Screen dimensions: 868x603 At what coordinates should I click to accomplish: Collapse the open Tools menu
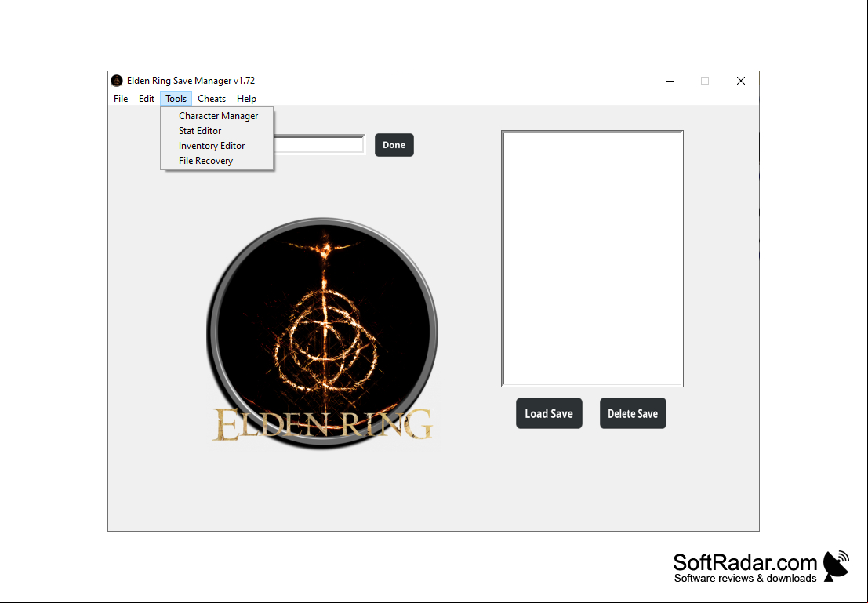click(x=176, y=99)
